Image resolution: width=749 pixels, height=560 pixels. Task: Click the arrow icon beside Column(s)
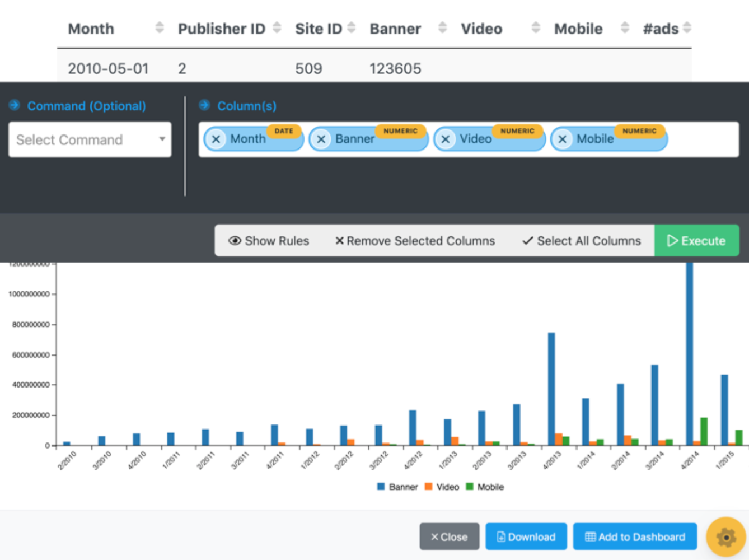(204, 105)
